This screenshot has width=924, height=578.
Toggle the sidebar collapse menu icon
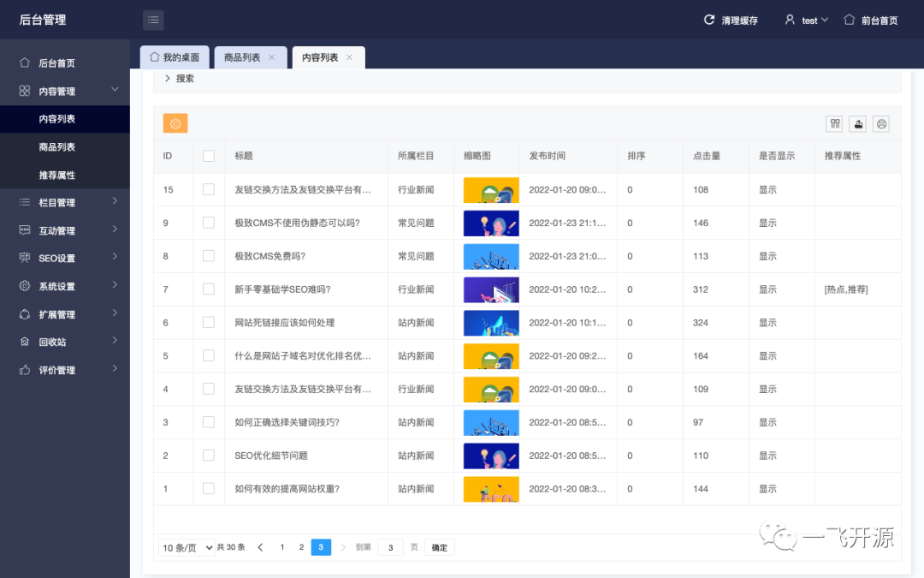coord(153,20)
